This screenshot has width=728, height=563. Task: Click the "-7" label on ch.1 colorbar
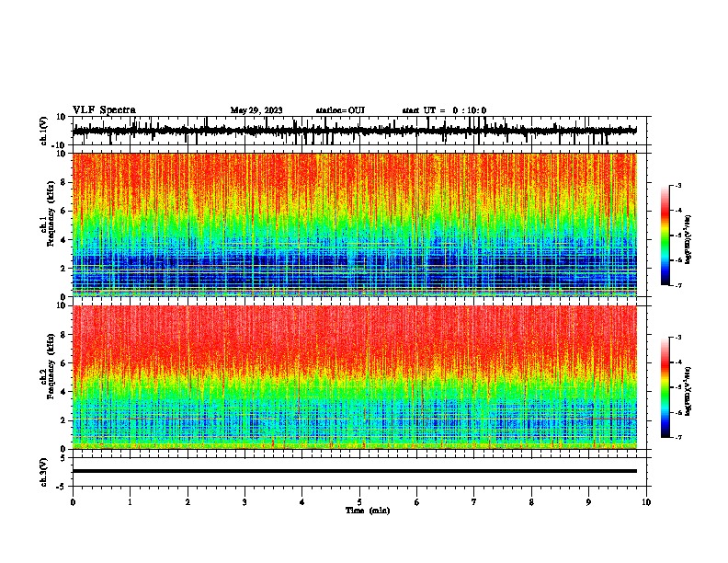(677, 285)
